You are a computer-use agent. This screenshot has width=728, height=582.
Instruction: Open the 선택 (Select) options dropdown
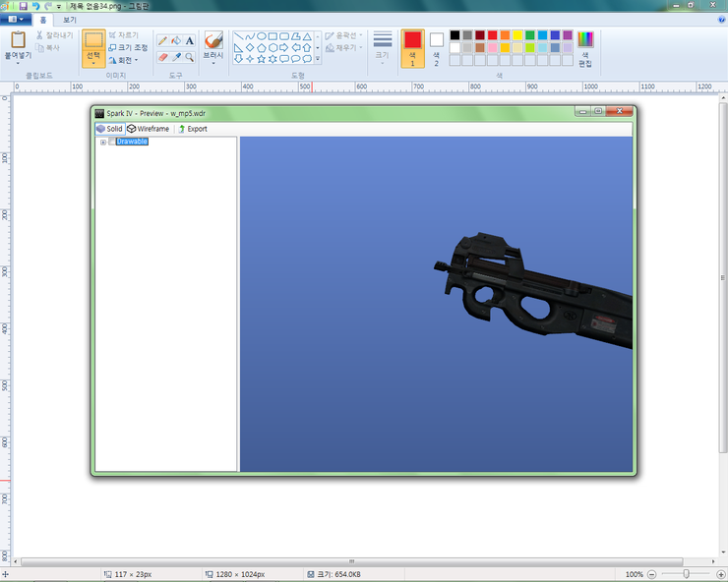point(93,63)
